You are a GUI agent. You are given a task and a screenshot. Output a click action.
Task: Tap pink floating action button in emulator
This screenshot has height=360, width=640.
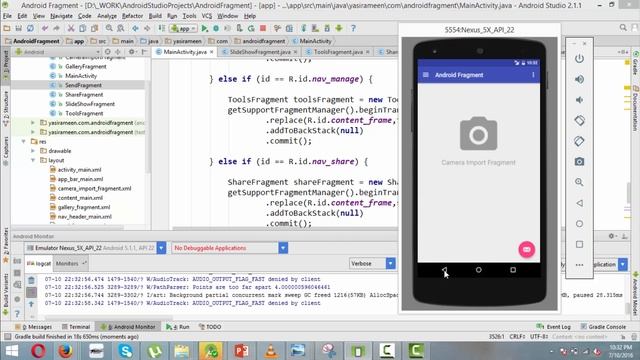pyautogui.click(x=527, y=249)
